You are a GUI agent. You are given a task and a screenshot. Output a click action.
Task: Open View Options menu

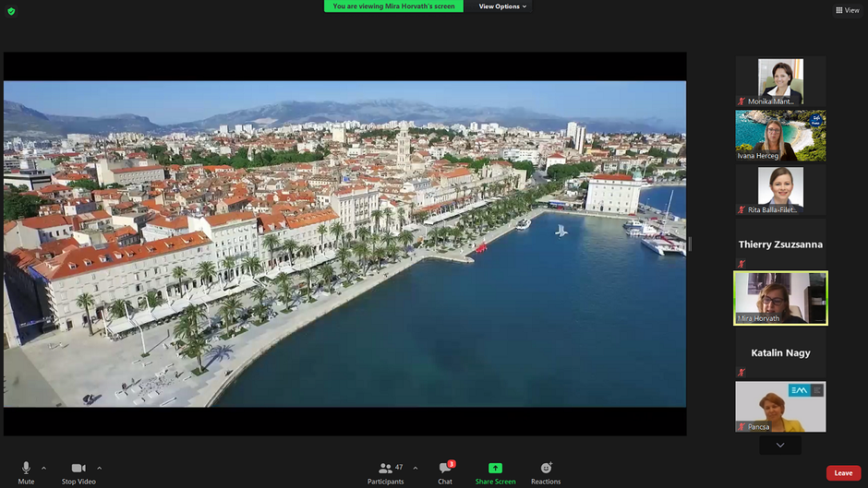502,6
